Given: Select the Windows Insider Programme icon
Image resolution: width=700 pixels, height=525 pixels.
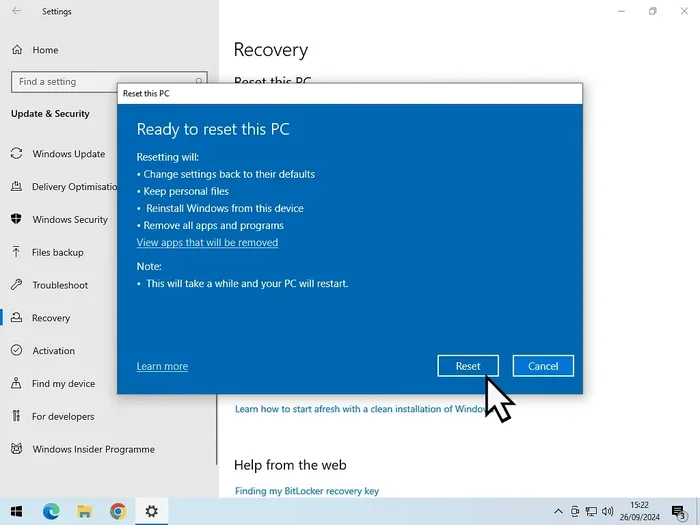Looking at the screenshot, I should point(17,448).
